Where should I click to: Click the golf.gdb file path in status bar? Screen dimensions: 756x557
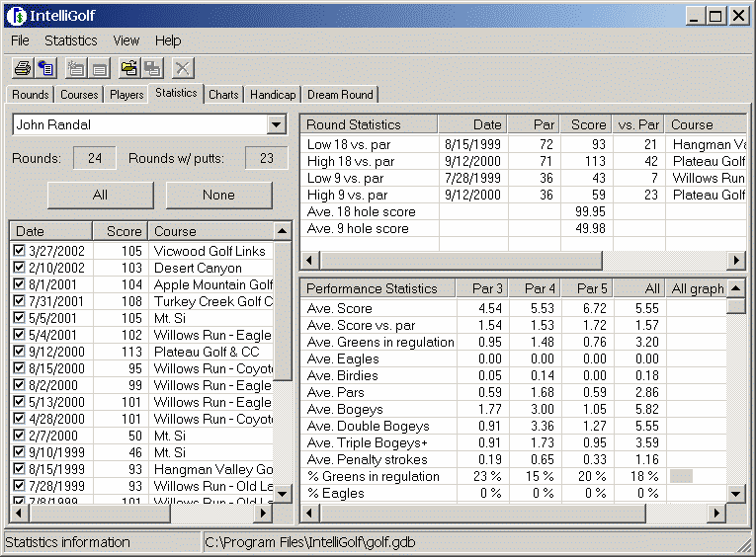pos(310,542)
